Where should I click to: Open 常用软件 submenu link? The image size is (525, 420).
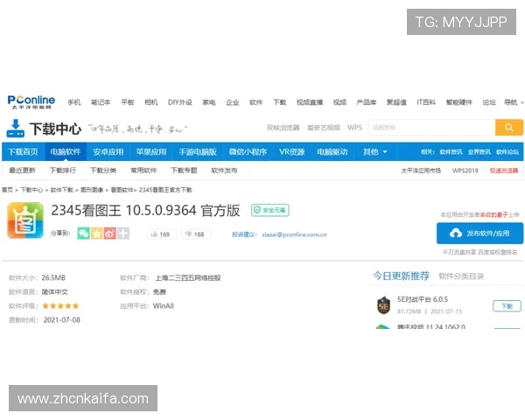click(143, 171)
